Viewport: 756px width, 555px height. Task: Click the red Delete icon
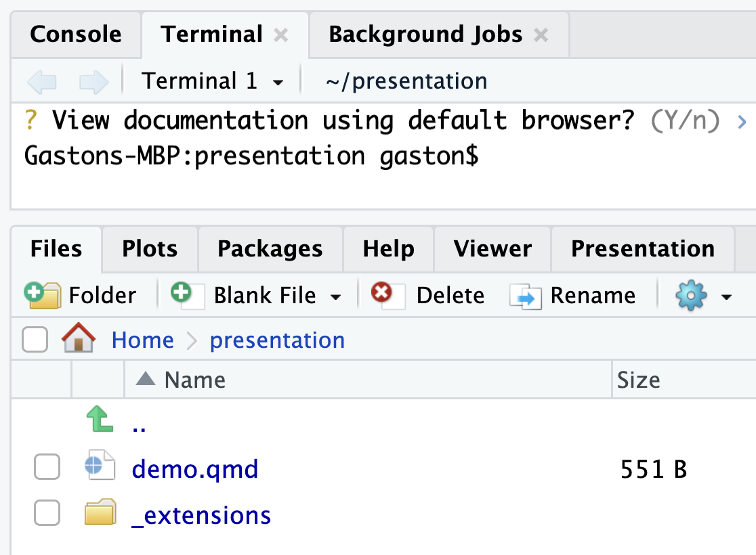387,295
